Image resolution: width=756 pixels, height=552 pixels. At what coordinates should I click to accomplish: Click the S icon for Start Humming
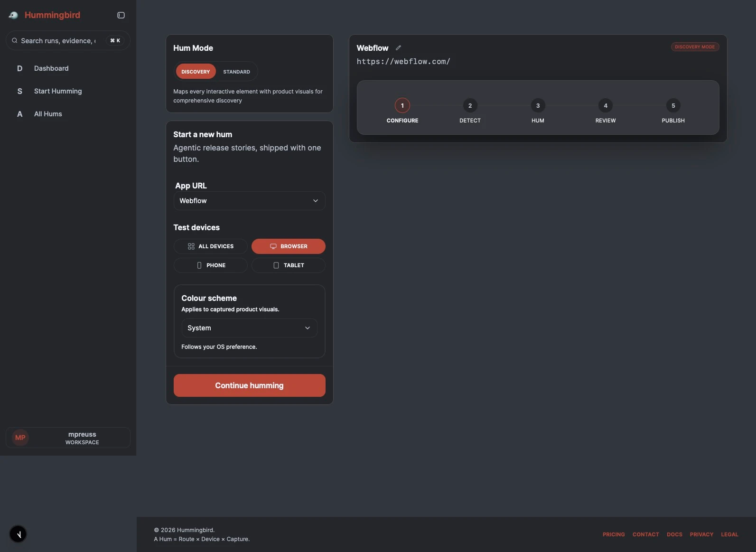(x=20, y=91)
